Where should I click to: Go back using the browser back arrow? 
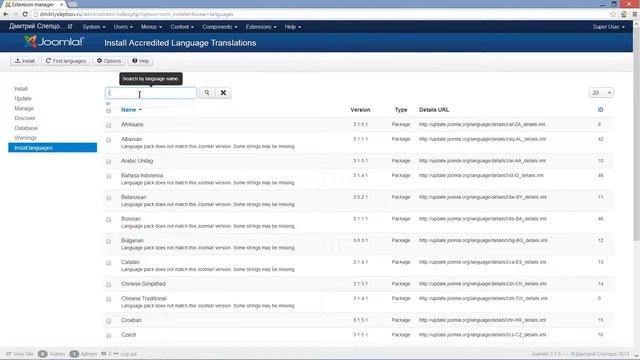click(6, 14)
